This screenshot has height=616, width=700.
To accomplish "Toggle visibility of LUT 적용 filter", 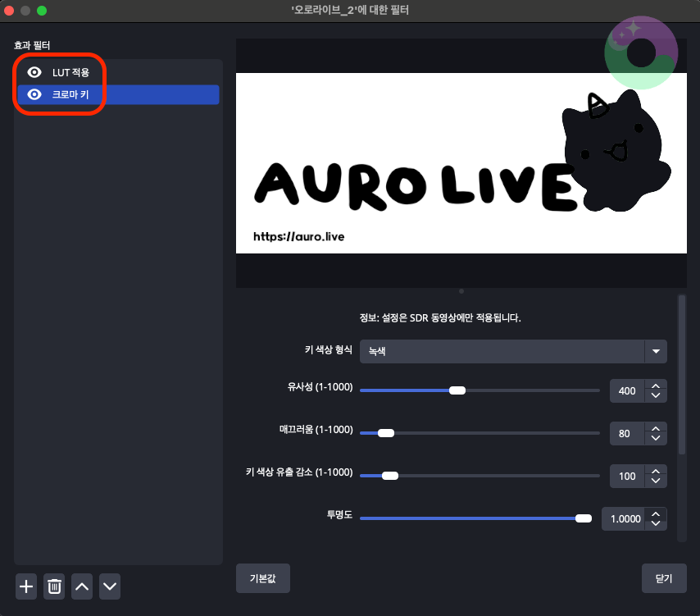I will point(34,72).
